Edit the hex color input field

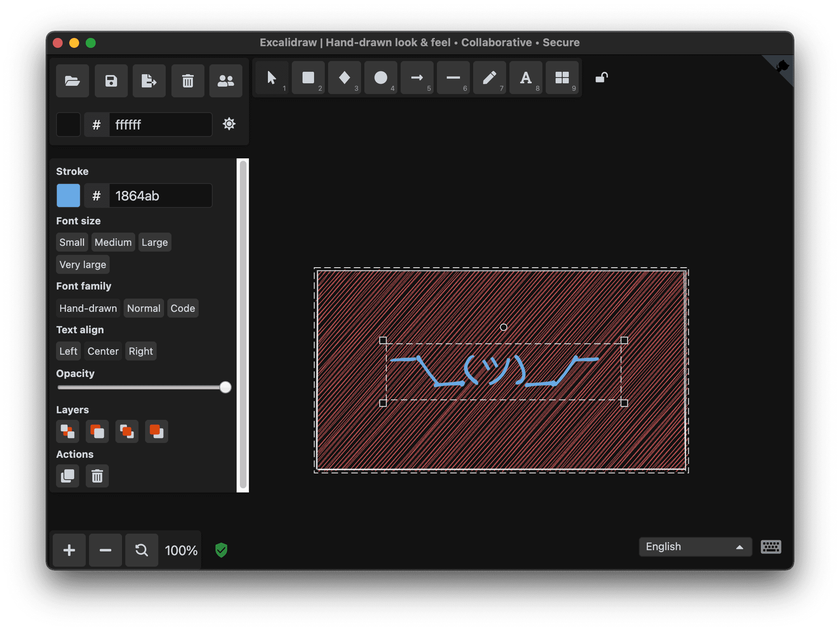pos(159,125)
